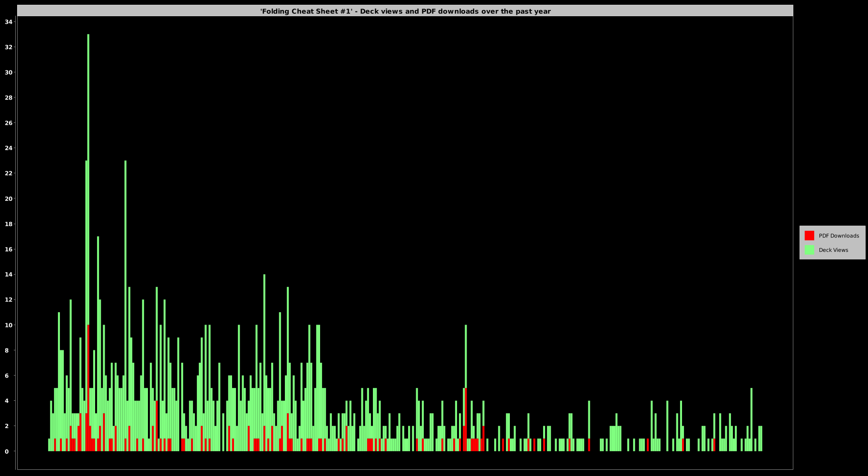Click y-axis label 24
The image size is (868, 476).
(9, 148)
